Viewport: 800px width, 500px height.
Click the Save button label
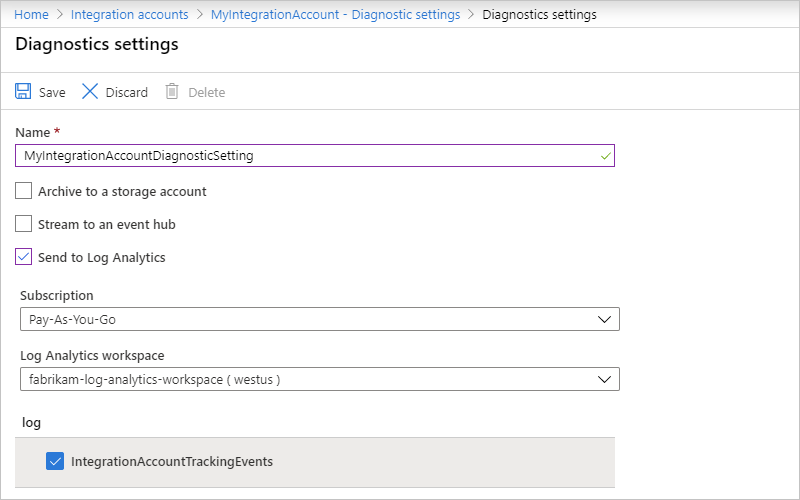pyautogui.click(x=52, y=93)
